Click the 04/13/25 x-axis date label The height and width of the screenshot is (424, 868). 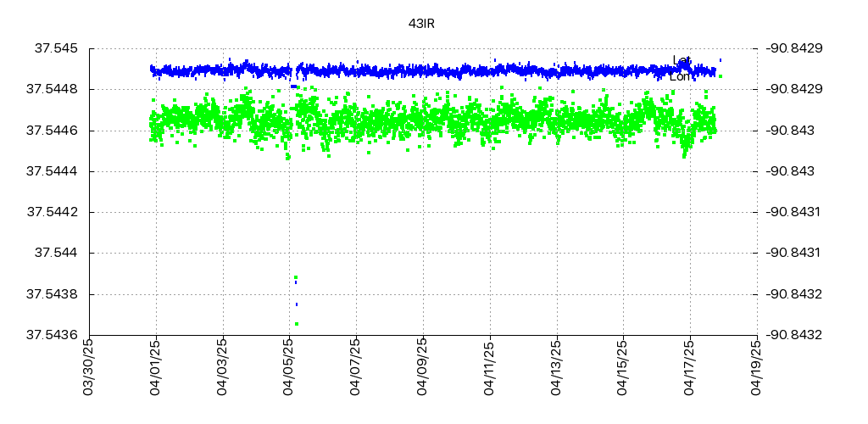[557, 366]
